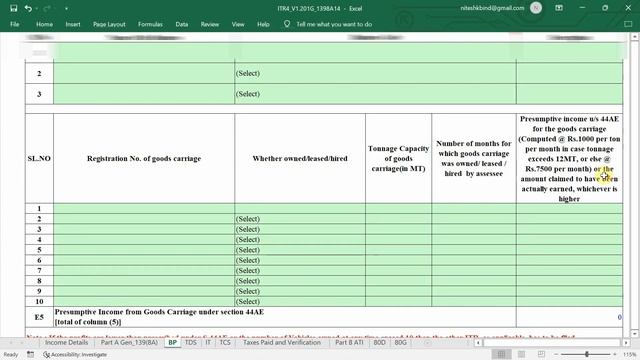Viewport: 640px width, 360px height.
Task: Switch to the Insert ribbon tab
Action: [x=73, y=24]
